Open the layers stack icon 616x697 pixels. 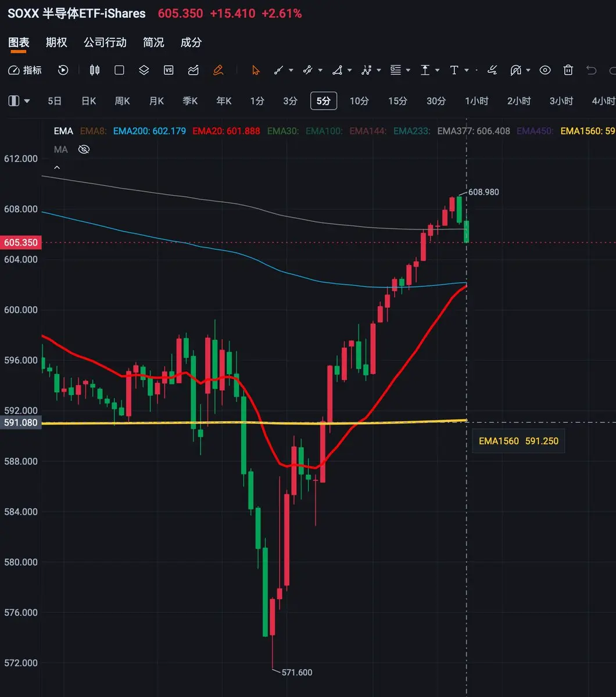pos(144,70)
